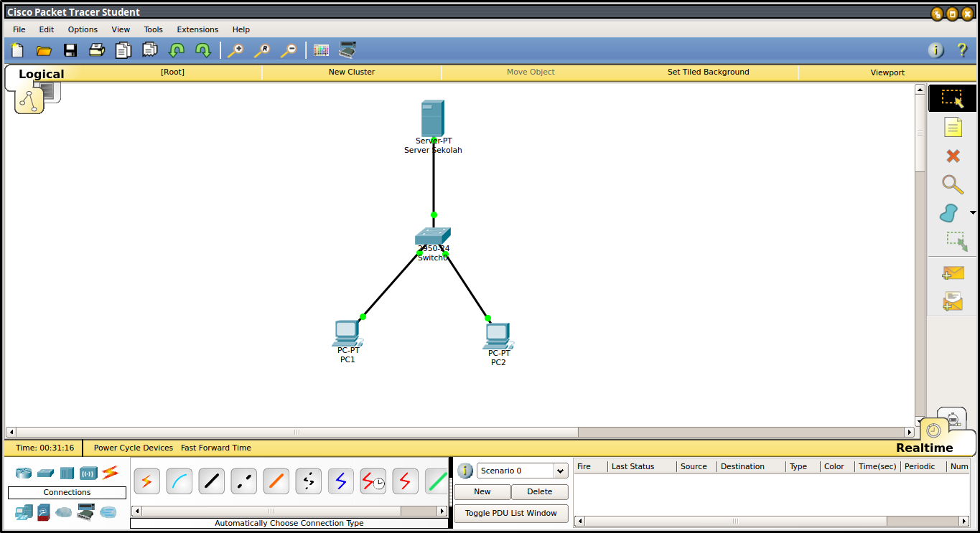Open the View menu
The height and width of the screenshot is (533, 980).
point(121,29)
